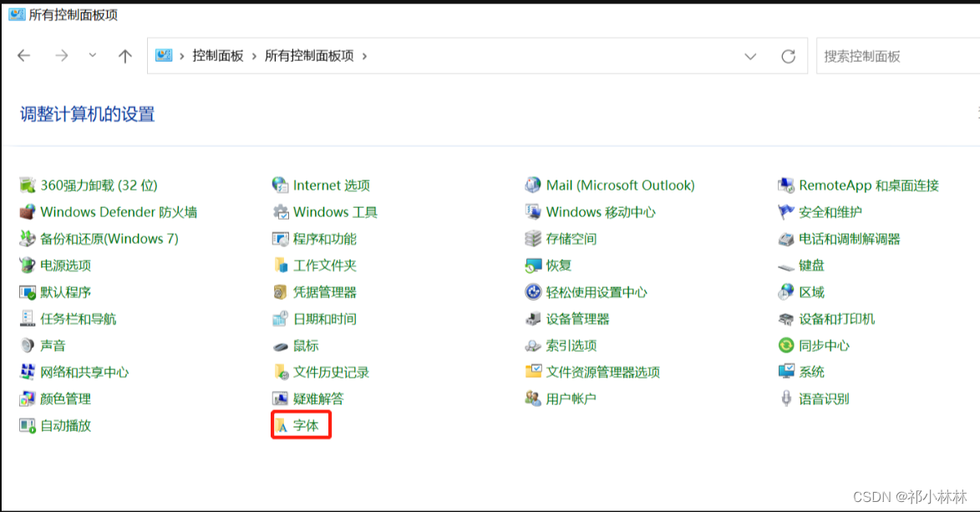Open 任务栏和导航 icon
This screenshot has width=980, height=512.
(x=27, y=319)
